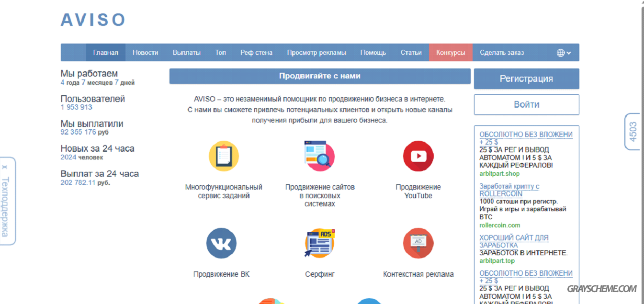Open the Техподдержка side tab
Screen dimensions: 644x304
[5, 207]
